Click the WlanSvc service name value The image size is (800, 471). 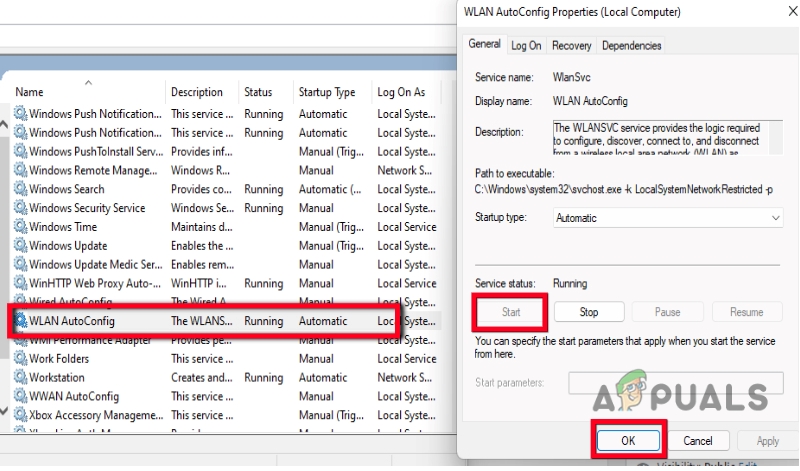pyautogui.click(x=571, y=77)
